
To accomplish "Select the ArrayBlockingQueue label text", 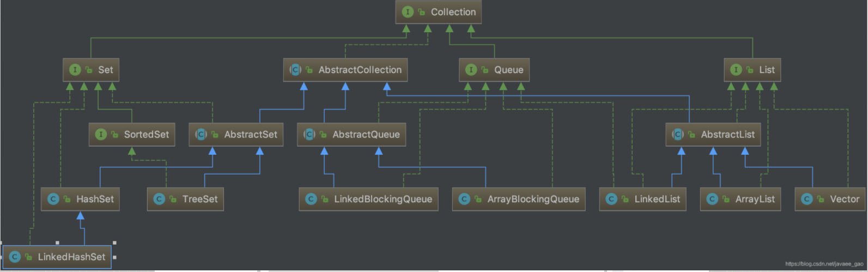I will pyautogui.click(x=533, y=200).
